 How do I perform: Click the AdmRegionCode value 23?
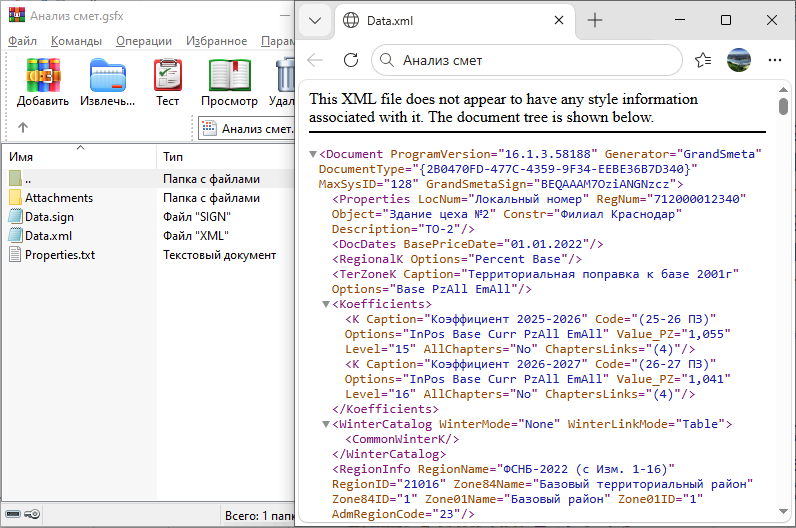(x=446, y=514)
